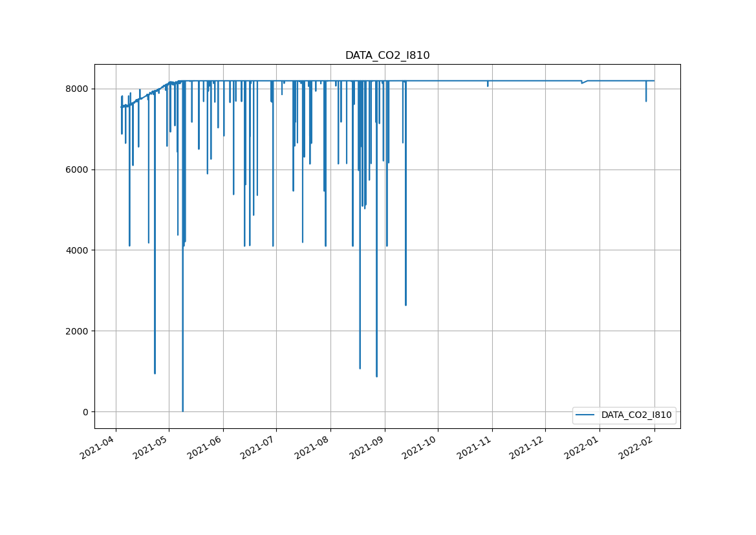
Task: Click the legend entry text DATA_CO2_I810
Action: (x=636, y=415)
